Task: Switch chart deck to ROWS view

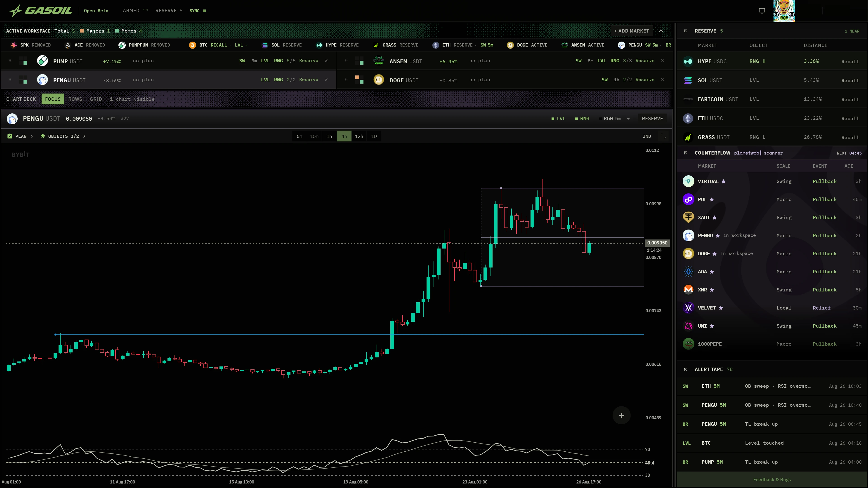Action: pos(75,99)
